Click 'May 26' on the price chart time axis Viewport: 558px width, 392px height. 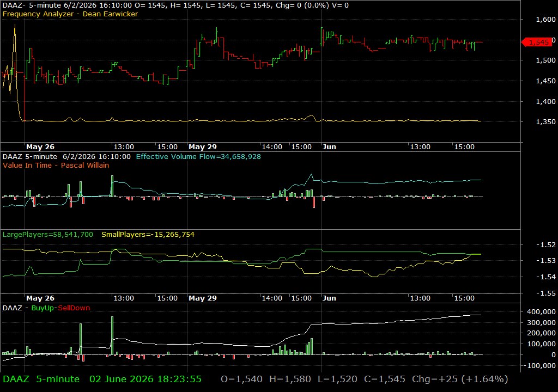(40, 147)
